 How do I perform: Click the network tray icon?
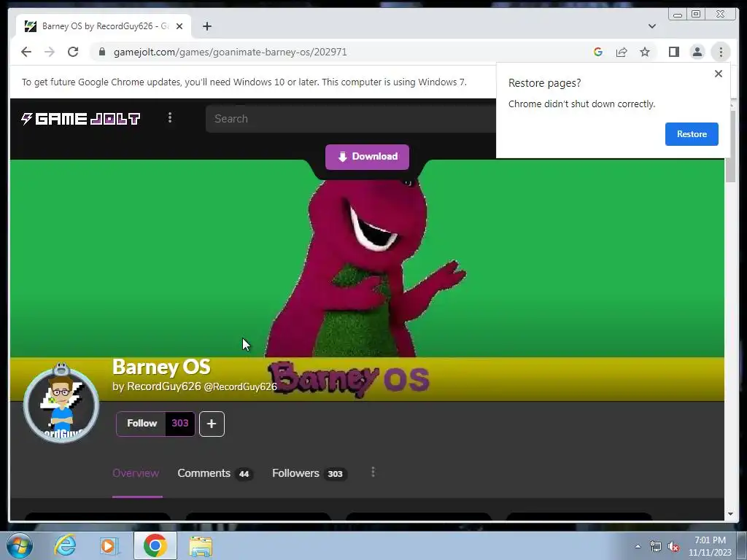(656, 547)
